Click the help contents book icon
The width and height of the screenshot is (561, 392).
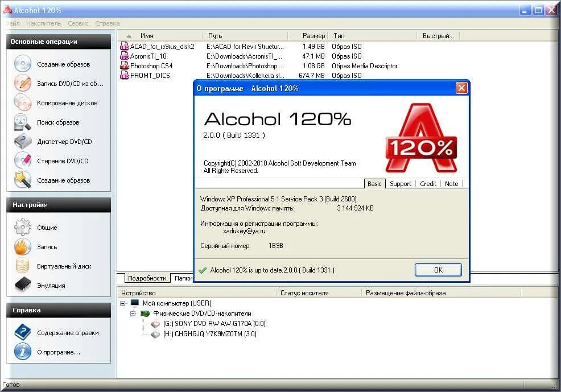(23, 332)
